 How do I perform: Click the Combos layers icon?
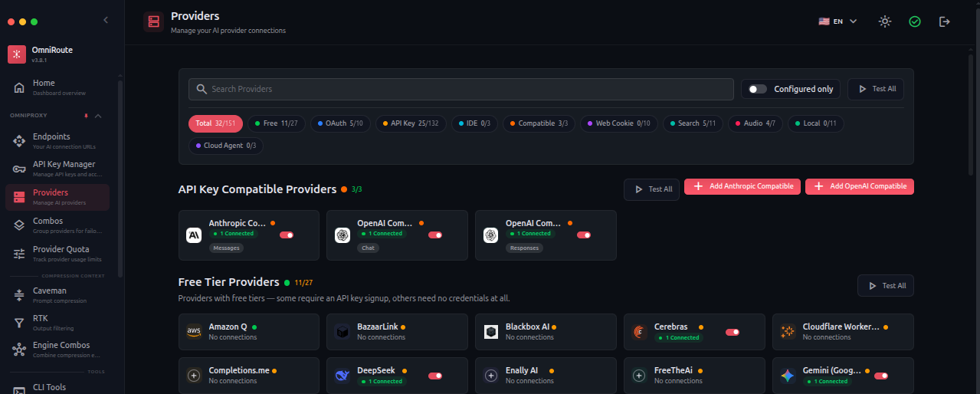tap(19, 225)
